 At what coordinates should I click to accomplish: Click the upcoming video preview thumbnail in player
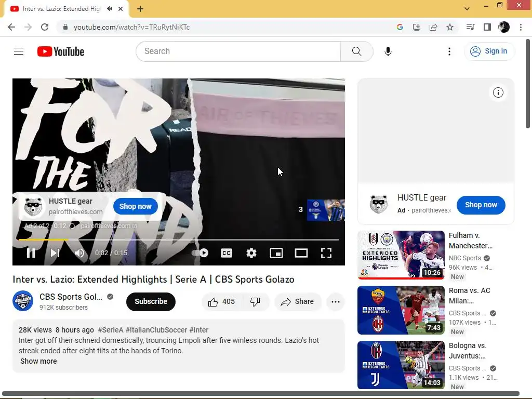[x=326, y=210]
